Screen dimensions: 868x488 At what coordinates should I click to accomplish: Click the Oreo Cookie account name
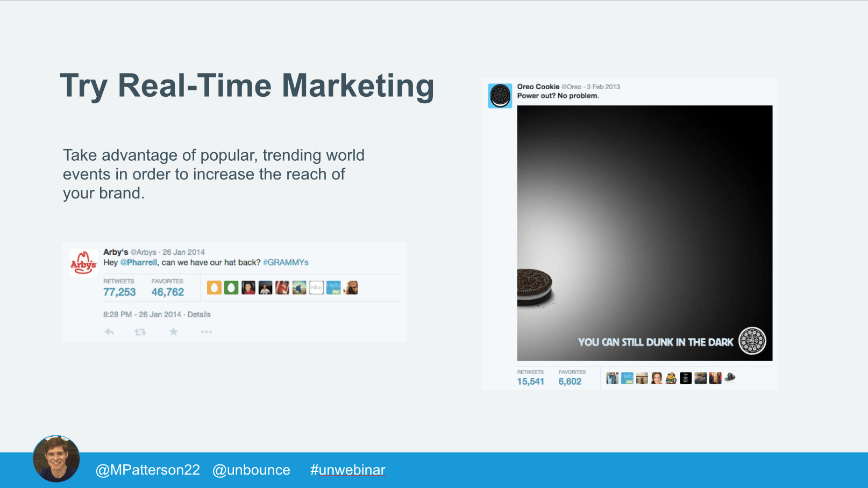pyautogui.click(x=538, y=87)
